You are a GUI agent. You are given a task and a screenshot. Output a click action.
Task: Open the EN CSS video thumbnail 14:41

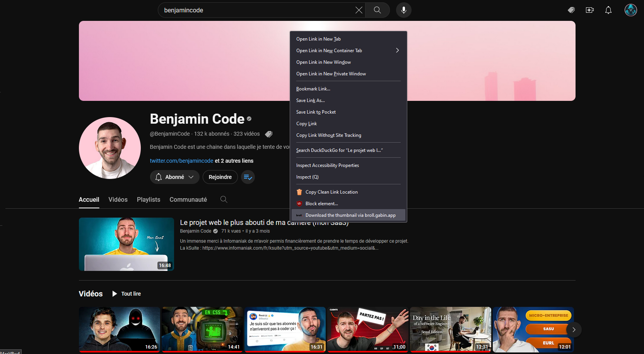(202, 329)
